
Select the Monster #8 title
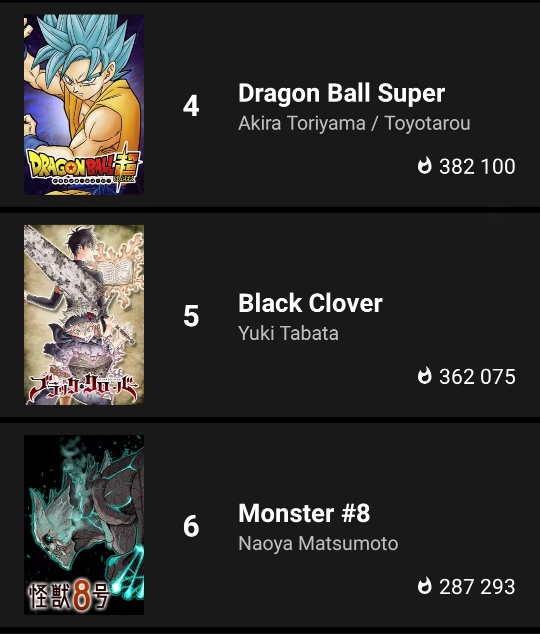(304, 513)
